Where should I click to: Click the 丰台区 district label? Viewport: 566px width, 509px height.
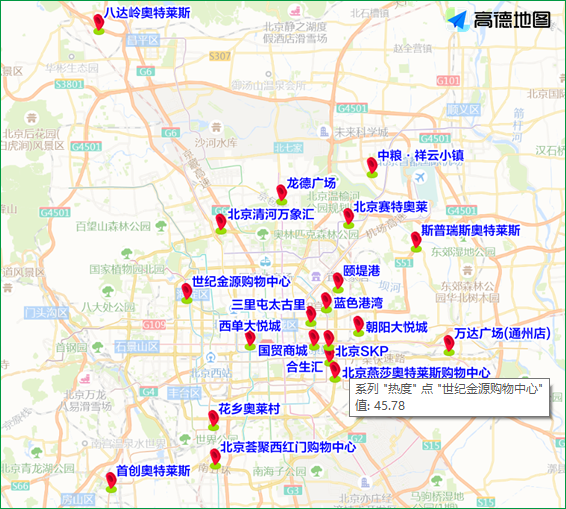click(184, 393)
